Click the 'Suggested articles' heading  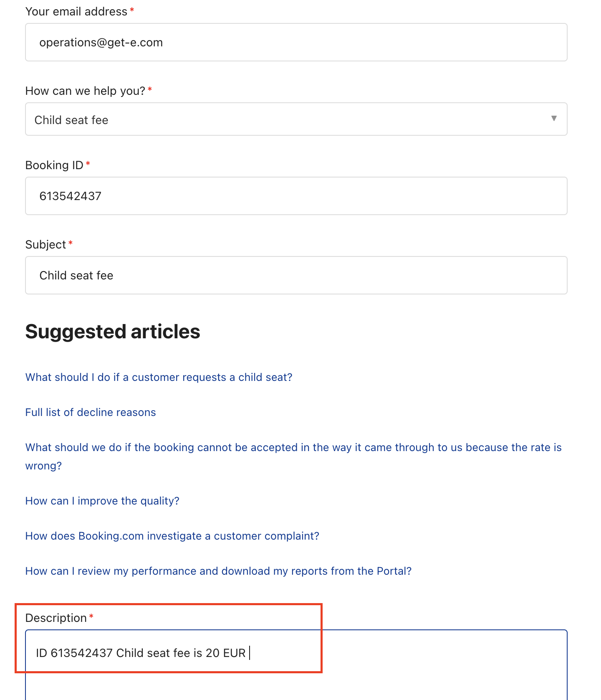click(113, 332)
